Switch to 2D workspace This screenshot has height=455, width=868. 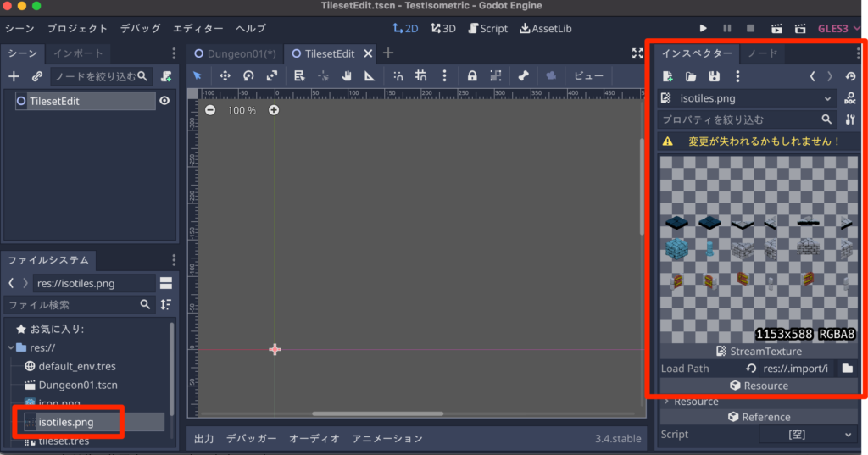coord(405,28)
